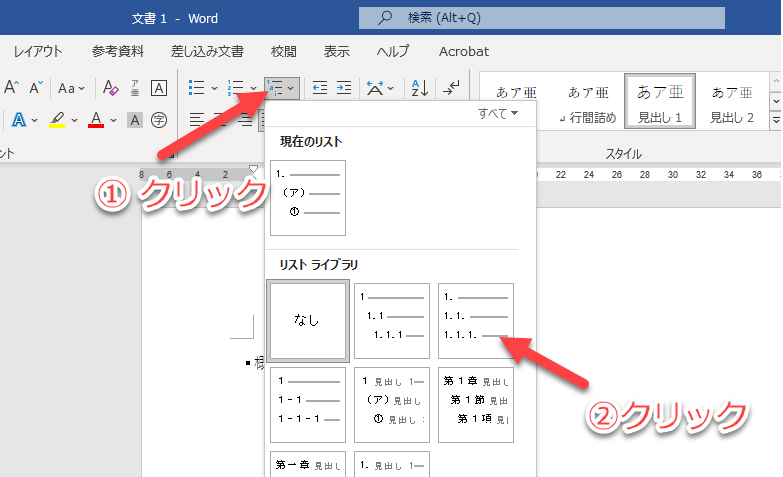Decrease font size with the A-down icon
The image size is (783, 477).
(x=35, y=88)
